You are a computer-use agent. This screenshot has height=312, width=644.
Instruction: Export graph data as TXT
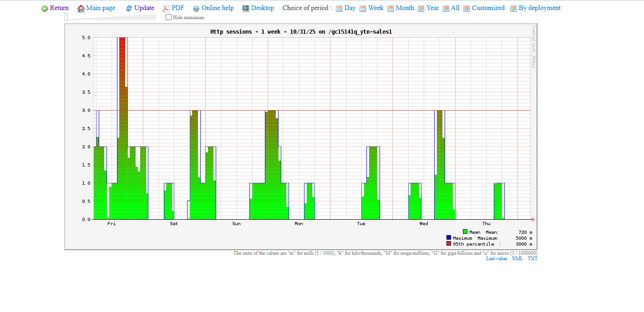532,259
